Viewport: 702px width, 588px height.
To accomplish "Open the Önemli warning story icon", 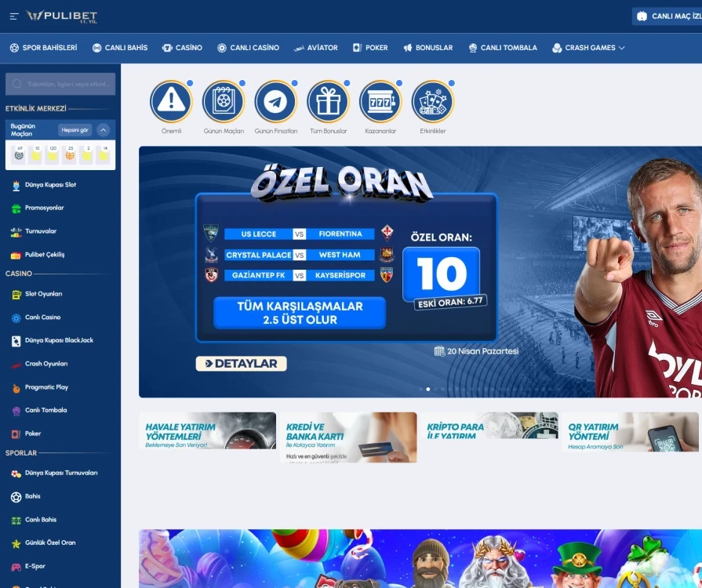I will coord(171,101).
